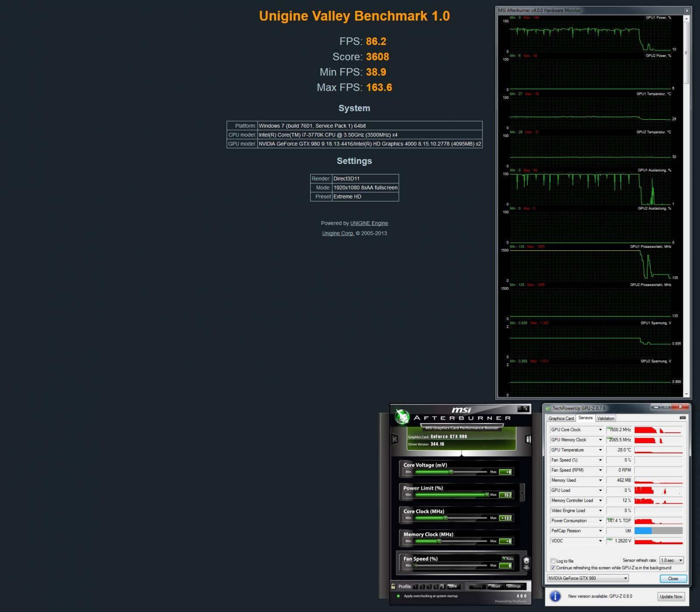The image size is (700, 612).
Task: Select profile slot 5 in Afterburner
Action: click(x=442, y=587)
